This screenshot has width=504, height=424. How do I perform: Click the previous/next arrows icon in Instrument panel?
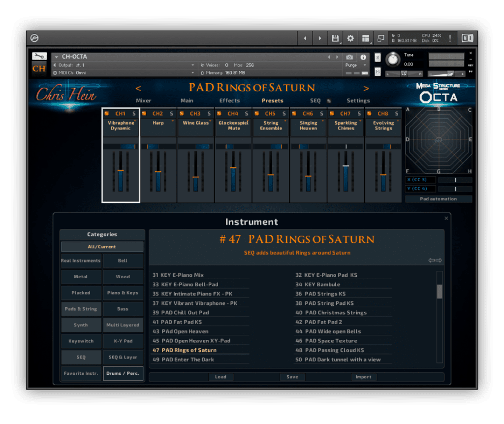point(435,260)
